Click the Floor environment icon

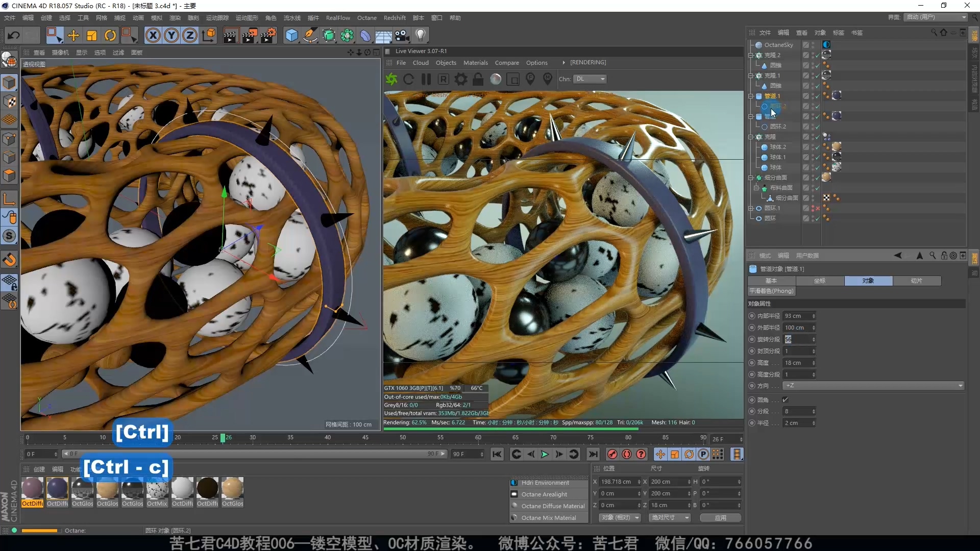(384, 36)
